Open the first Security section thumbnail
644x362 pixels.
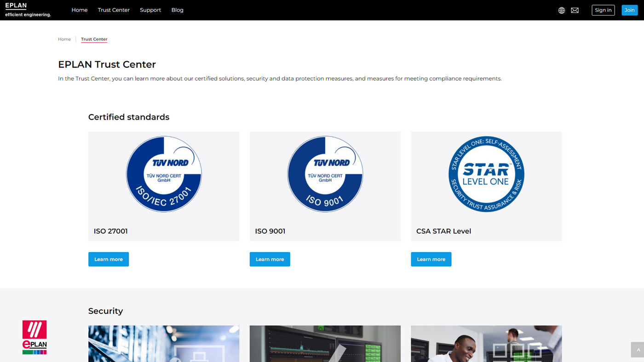point(164,344)
